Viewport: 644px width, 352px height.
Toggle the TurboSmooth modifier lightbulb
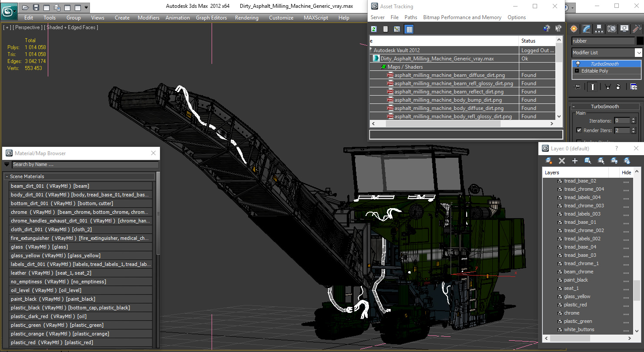pyautogui.click(x=578, y=63)
